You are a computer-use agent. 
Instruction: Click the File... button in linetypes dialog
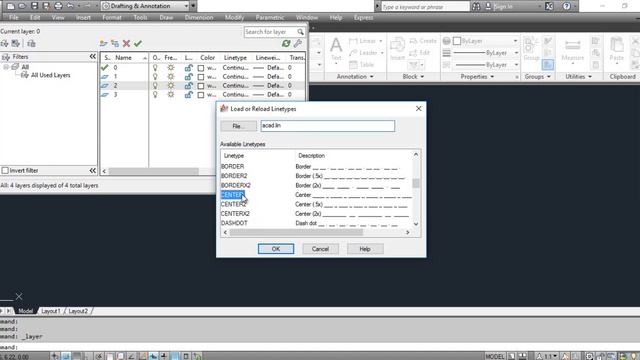point(238,126)
